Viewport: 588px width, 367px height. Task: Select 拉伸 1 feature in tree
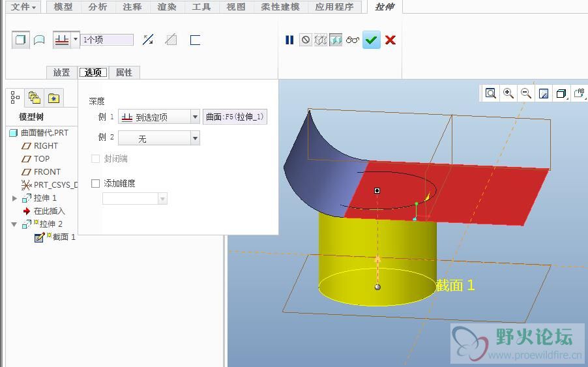39,198
